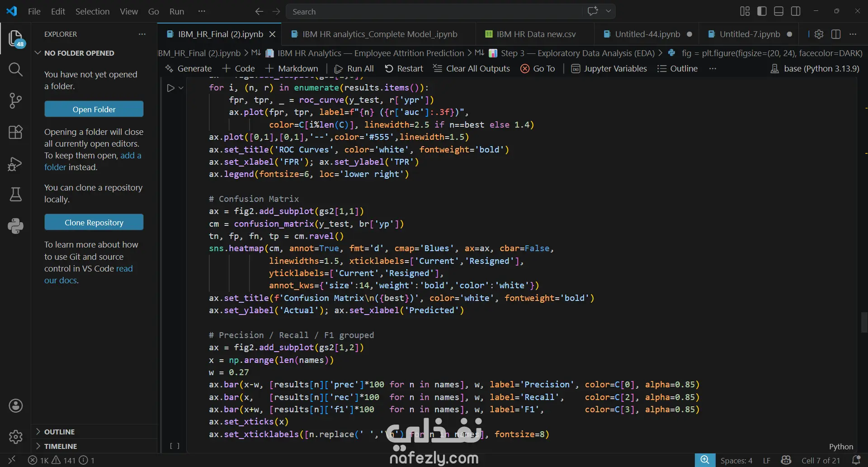
Task: Open editor more actions ellipsis
Action: 853,34
